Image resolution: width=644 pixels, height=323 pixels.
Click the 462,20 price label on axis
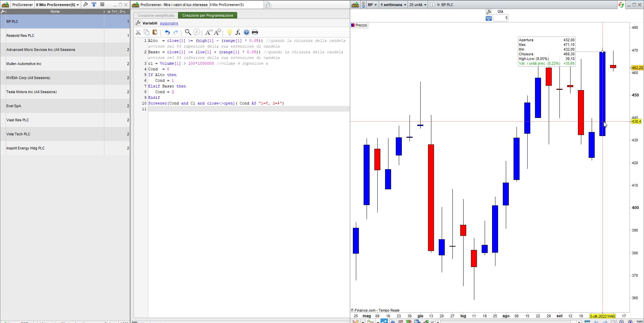(637, 68)
